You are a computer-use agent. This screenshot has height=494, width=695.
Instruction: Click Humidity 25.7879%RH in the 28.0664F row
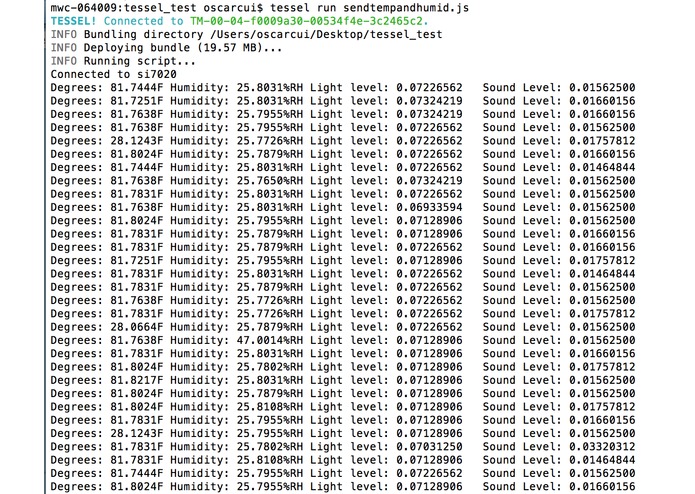[269, 327]
